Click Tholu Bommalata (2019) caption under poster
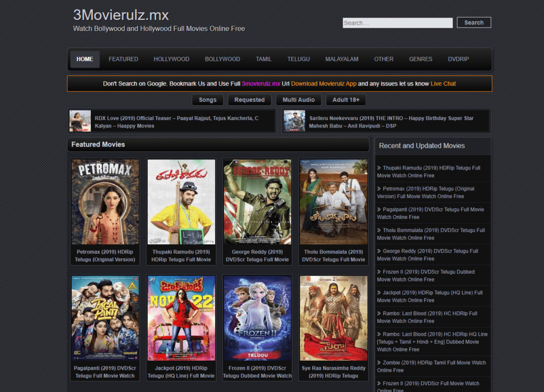Screen dimensions: 544x392 click(x=334, y=255)
